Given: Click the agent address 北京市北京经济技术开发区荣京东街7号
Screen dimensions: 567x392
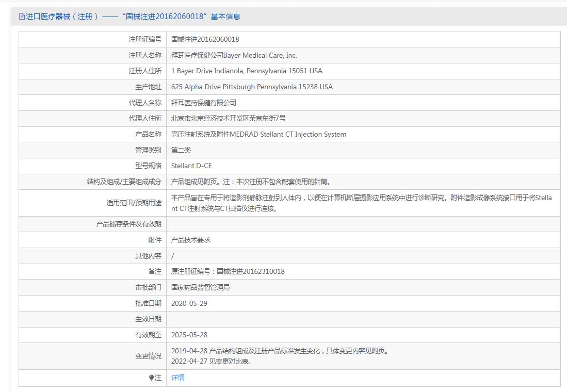Looking at the screenshot, I should 228,118.
